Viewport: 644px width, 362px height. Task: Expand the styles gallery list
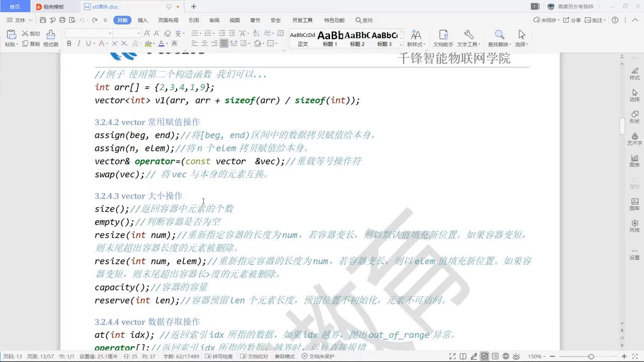[x=400, y=45]
